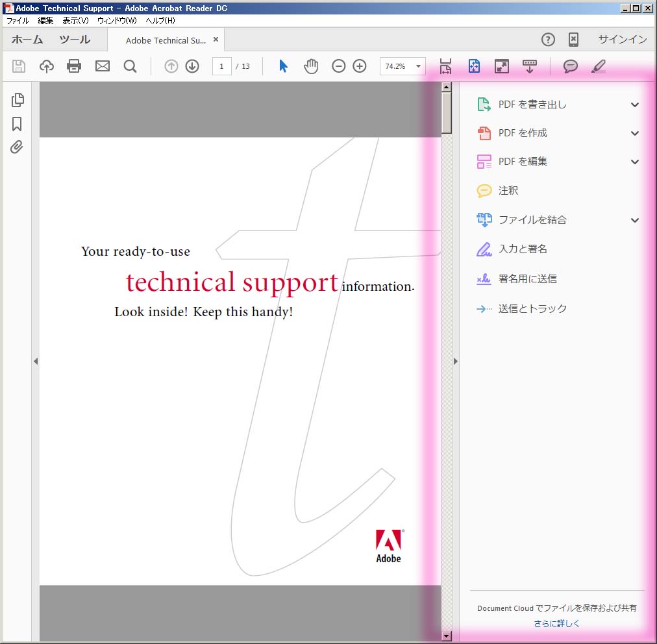Toggle read mode toolbar icon
The width and height of the screenshot is (657, 644).
(x=530, y=66)
